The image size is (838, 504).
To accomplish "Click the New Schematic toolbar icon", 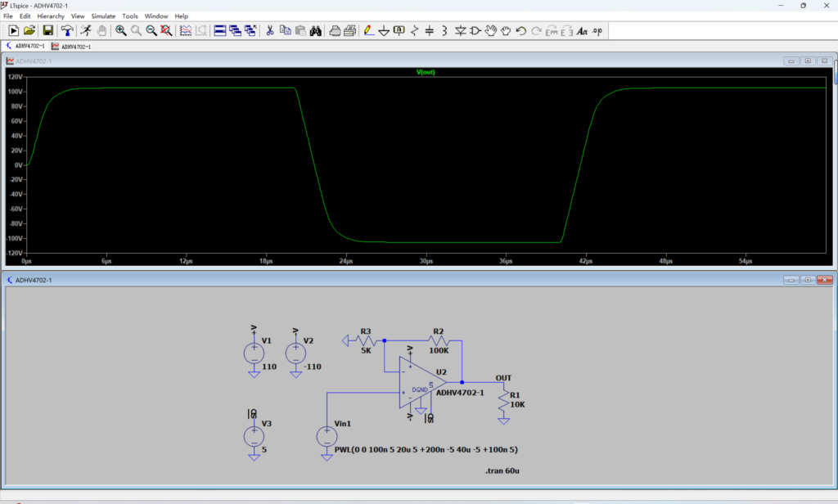I will point(13,31).
